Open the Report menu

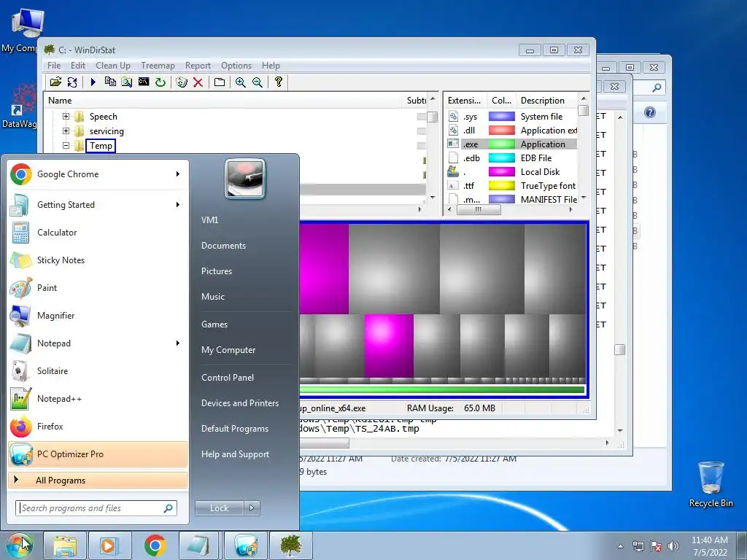pos(198,65)
